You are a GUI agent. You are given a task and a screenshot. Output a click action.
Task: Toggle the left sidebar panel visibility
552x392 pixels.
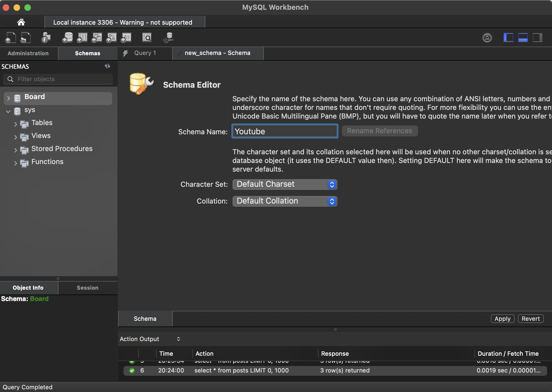click(508, 37)
